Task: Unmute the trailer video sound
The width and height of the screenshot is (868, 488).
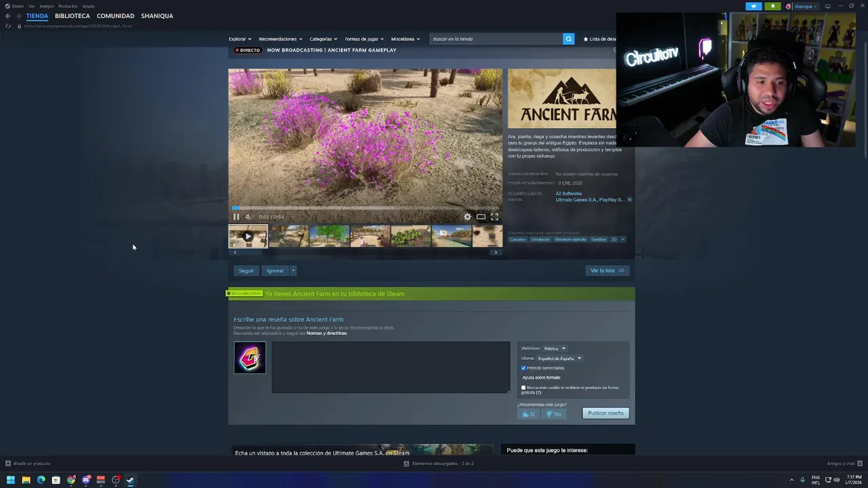Action: click(x=248, y=217)
